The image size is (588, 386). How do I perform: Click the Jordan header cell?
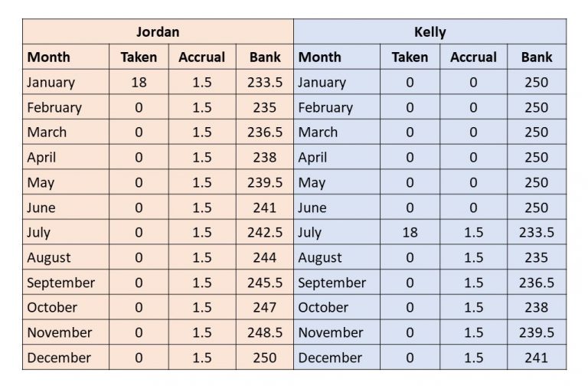pyautogui.click(x=158, y=32)
